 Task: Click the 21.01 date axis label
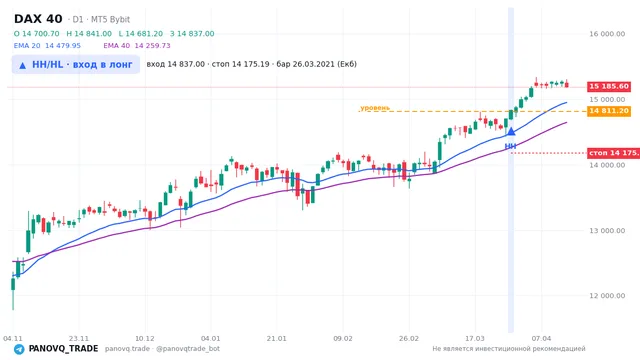[276, 338]
